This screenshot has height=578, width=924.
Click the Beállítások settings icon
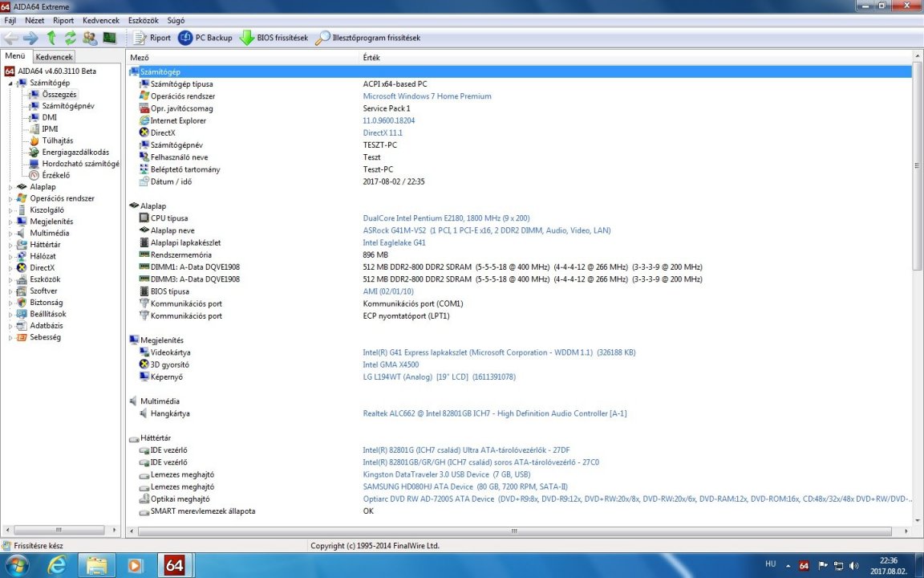[x=21, y=315]
